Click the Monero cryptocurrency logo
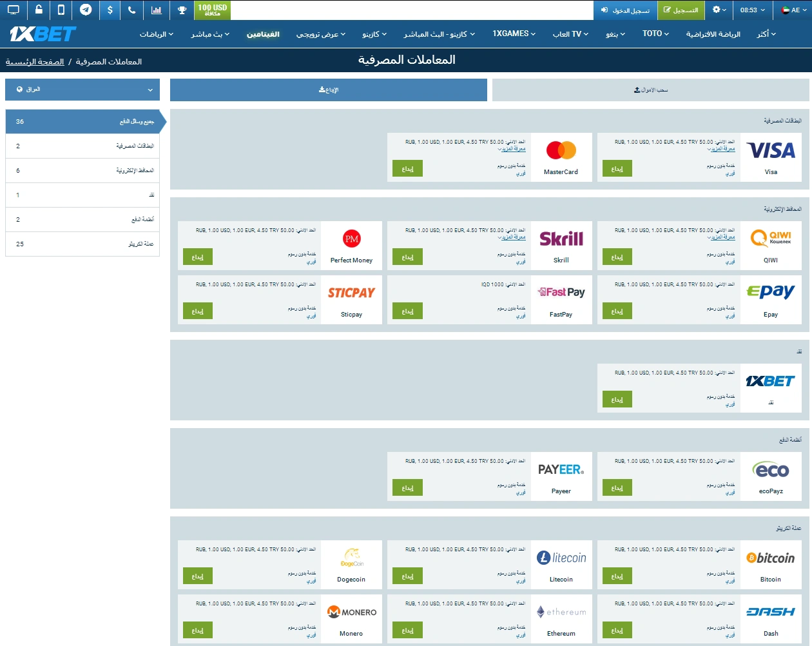 point(351,611)
